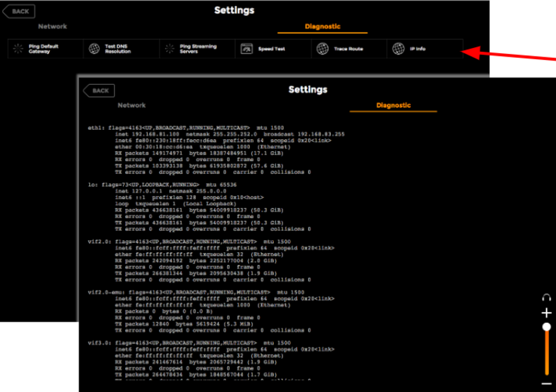Click the Speed Test gauge icon
This screenshot has width=556, height=392.
click(246, 49)
